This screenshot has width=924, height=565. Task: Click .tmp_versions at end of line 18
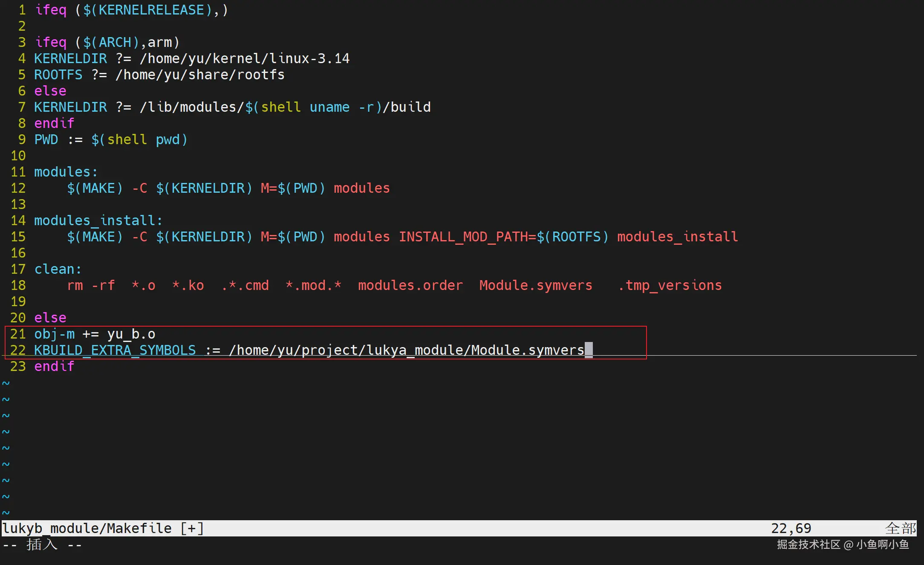coord(670,285)
